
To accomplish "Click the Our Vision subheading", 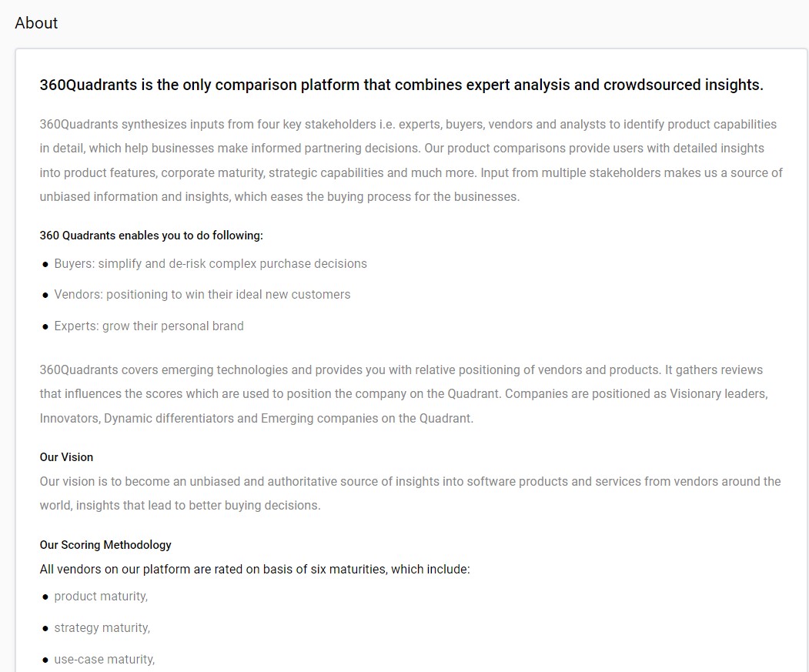I will 66,457.
